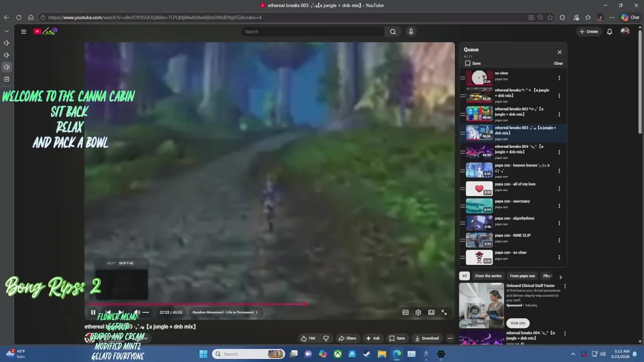Open options for algorhythms queue item
The image size is (644, 362).
(559, 223)
